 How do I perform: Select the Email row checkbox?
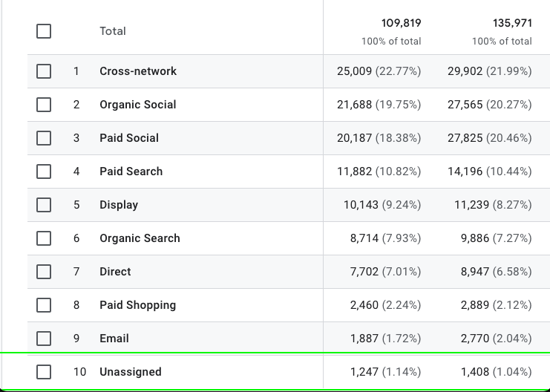[x=44, y=339]
